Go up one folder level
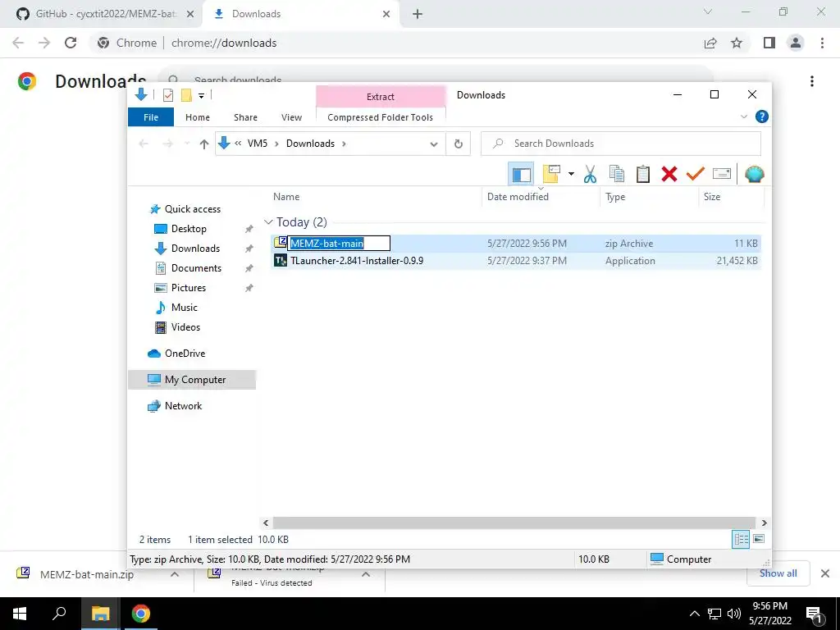 [203, 144]
